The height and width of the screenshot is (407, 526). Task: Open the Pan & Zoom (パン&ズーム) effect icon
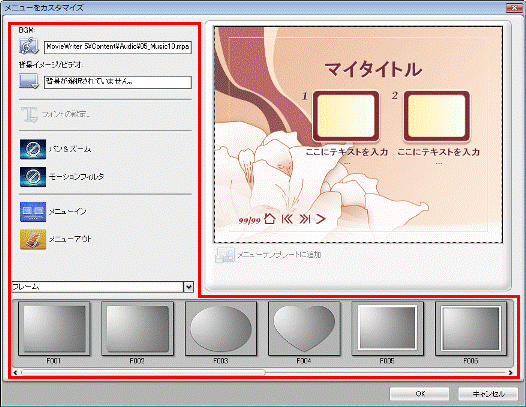coord(33,149)
